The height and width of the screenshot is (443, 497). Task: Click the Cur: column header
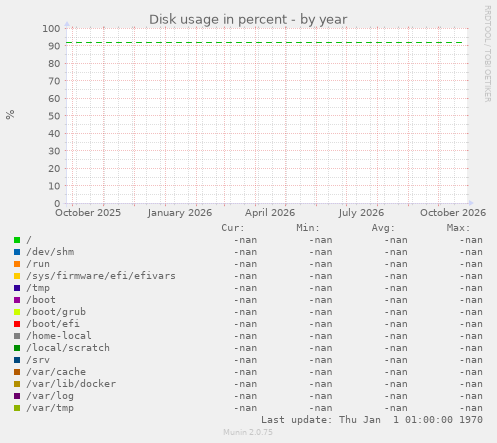click(233, 228)
